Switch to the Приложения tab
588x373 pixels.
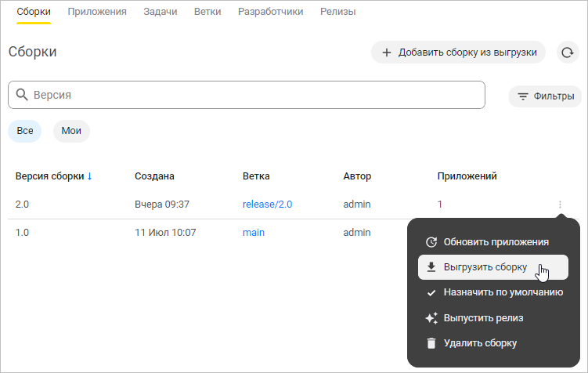[x=97, y=12]
